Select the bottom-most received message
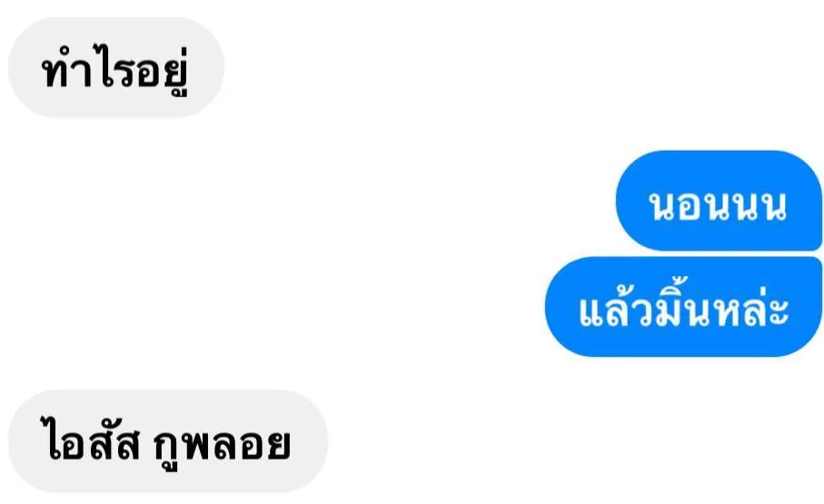Image resolution: width=824 pixels, height=504 pixels. tap(168, 441)
